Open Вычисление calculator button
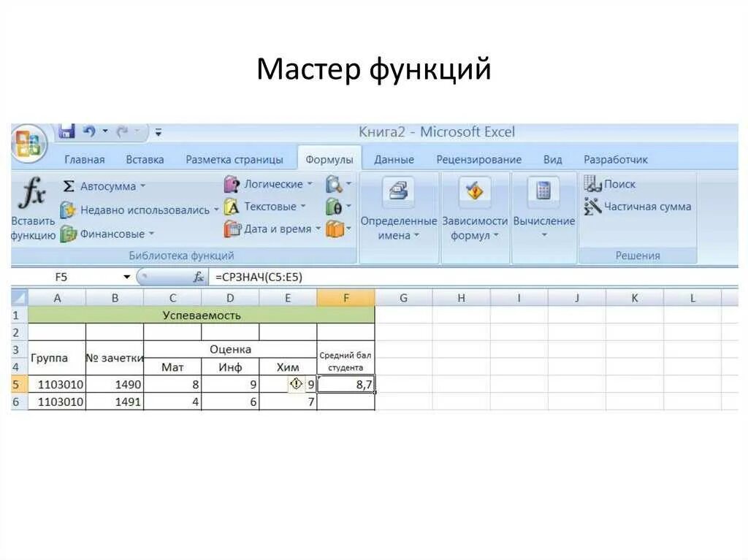 pos(543,210)
